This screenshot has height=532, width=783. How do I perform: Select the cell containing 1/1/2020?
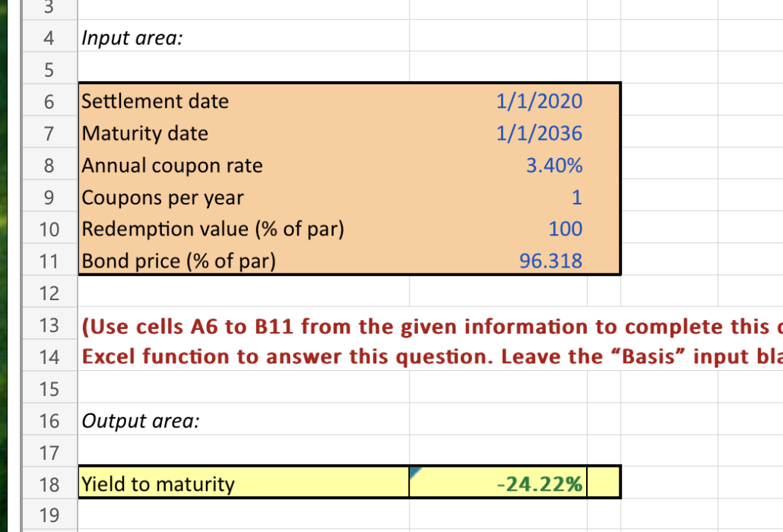498,101
